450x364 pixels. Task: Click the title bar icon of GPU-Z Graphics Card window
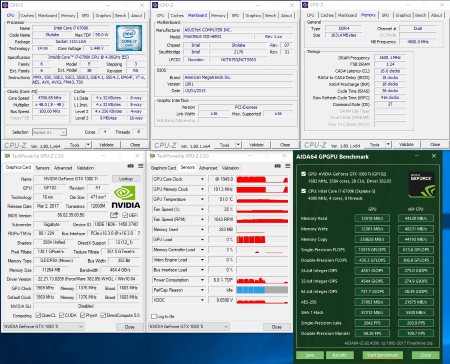(x=7, y=156)
